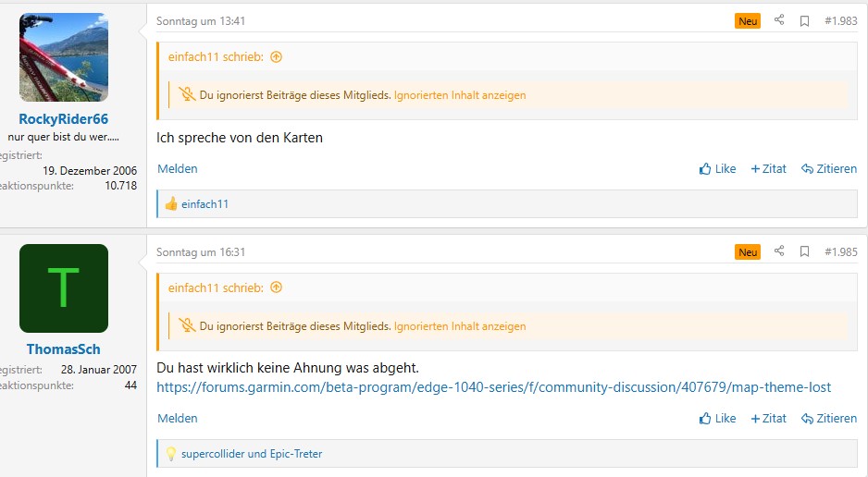Jump to quoted post via arrow in RockyRider66's quote
868x477 pixels.
point(276,57)
